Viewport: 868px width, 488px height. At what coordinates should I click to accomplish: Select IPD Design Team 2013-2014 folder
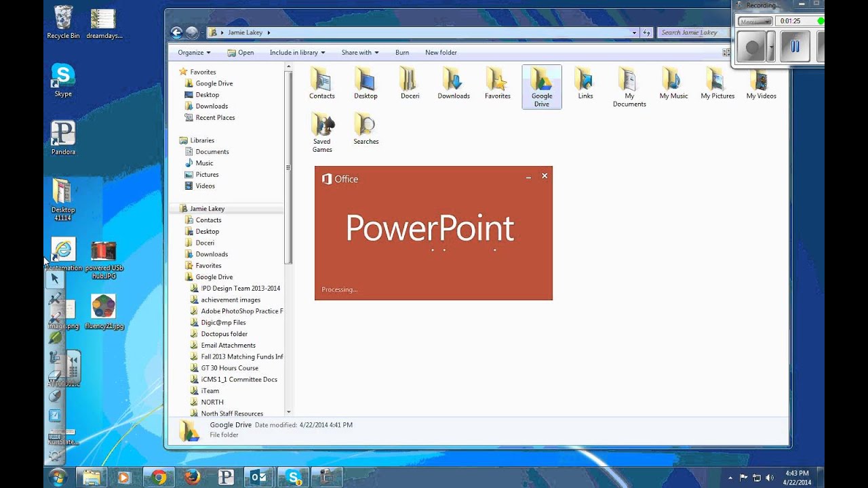pyautogui.click(x=240, y=288)
